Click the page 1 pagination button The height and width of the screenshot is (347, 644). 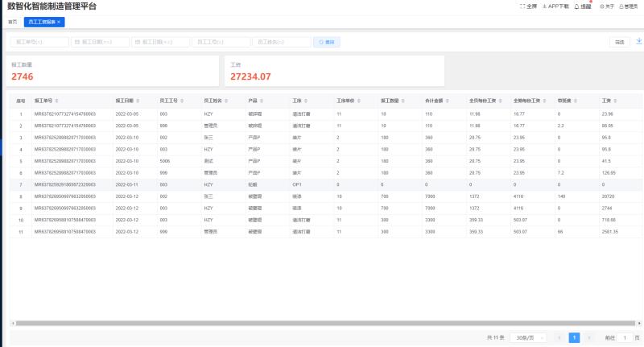[574, 338]
